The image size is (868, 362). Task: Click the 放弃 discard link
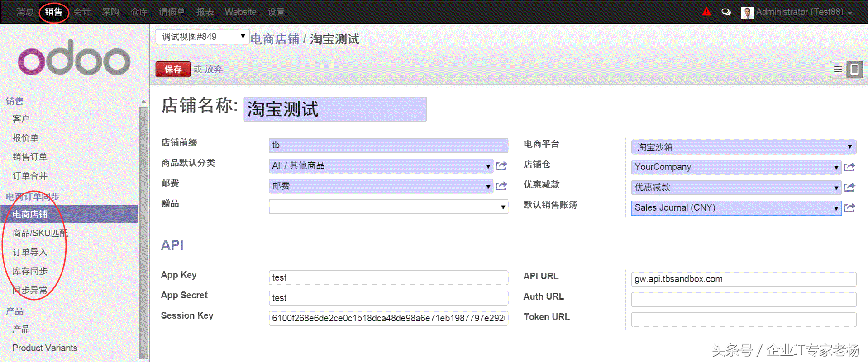213,69
